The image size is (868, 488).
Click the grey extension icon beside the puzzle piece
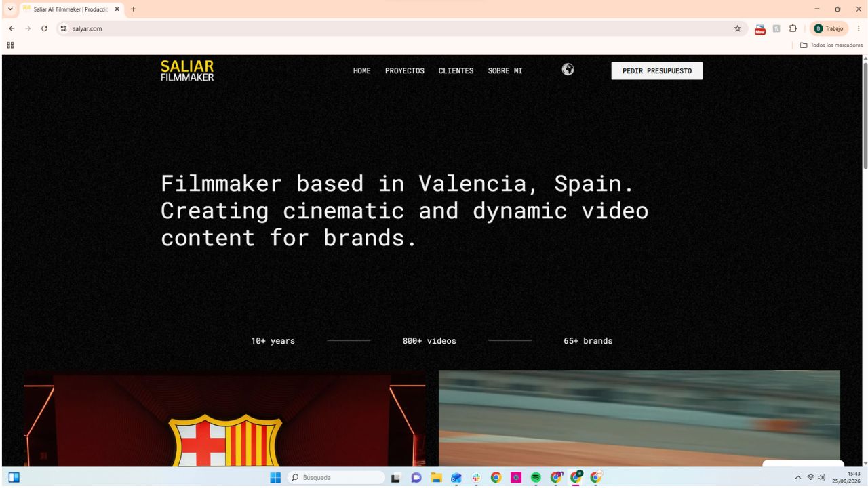point(776,28)
